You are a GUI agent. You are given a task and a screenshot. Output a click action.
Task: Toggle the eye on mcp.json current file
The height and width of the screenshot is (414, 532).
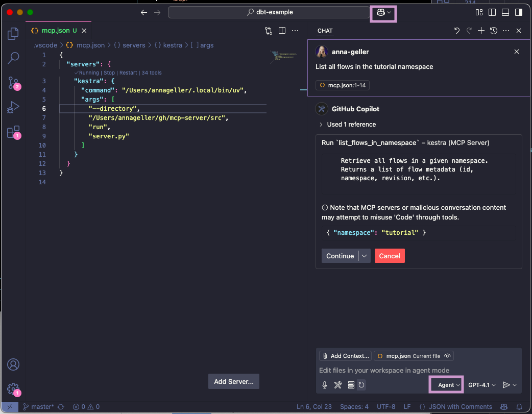[447, 356]
